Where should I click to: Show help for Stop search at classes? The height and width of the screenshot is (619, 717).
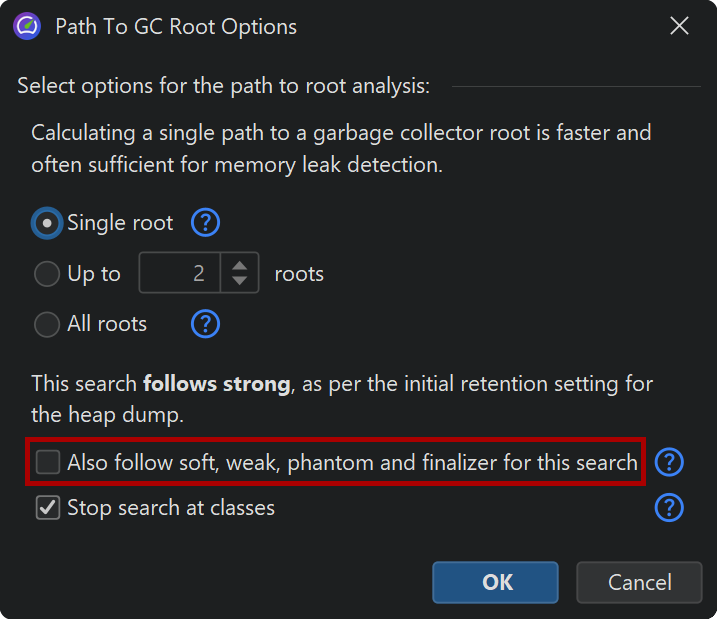tap(669, 508)
